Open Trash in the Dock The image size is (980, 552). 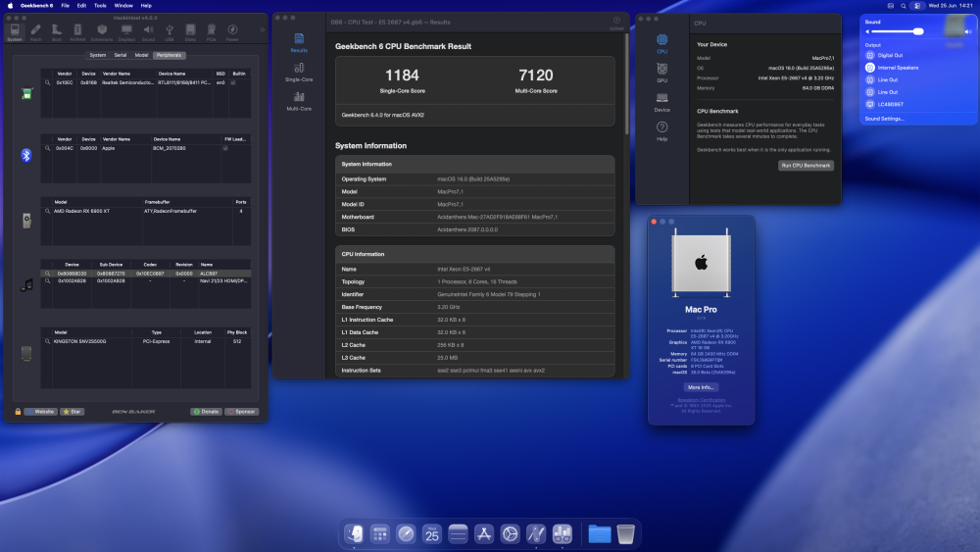[x=625, y=533]
